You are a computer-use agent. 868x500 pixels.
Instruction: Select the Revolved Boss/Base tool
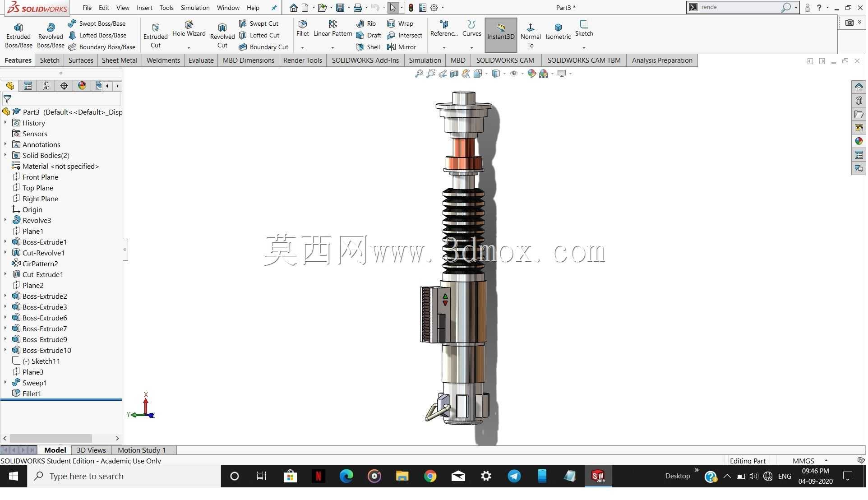point(51,35)
